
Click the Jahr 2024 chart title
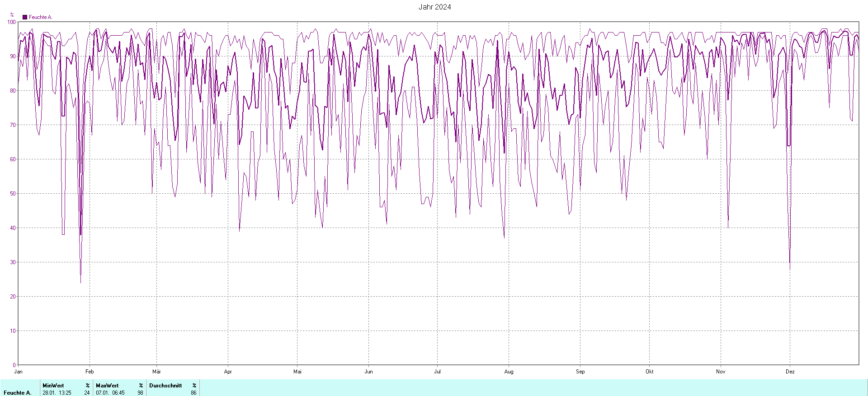[x=434, y=7]
